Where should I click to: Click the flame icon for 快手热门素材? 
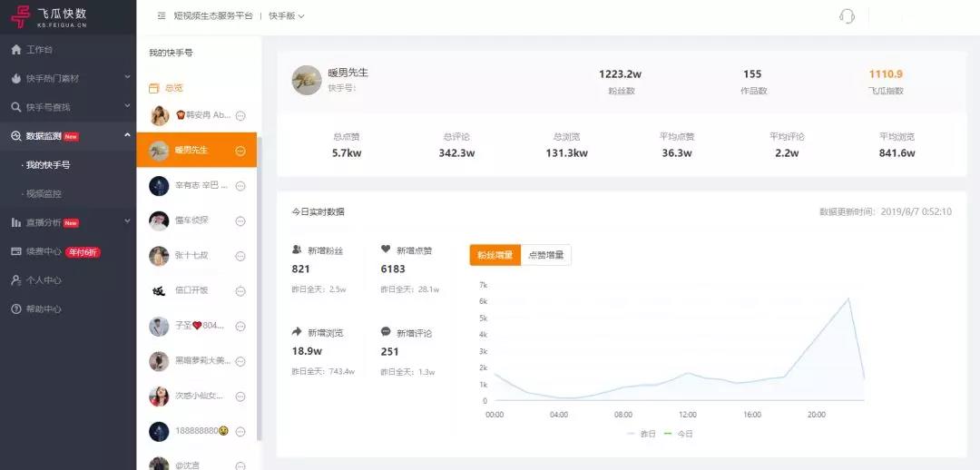click(16, 79)
